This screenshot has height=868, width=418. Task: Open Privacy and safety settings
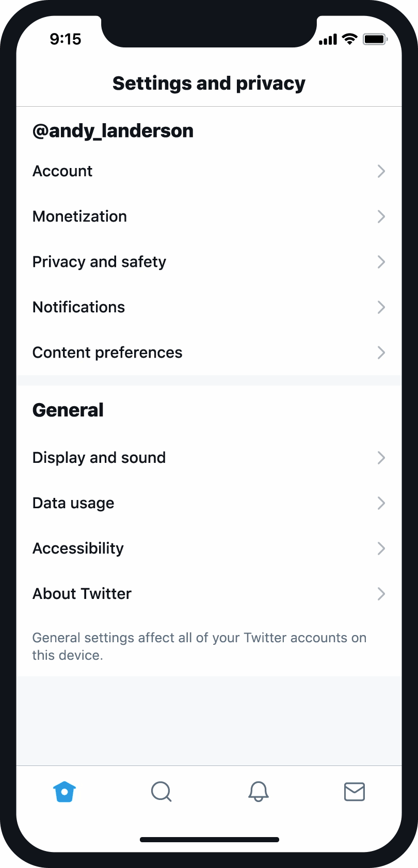[x=100, y=262]
